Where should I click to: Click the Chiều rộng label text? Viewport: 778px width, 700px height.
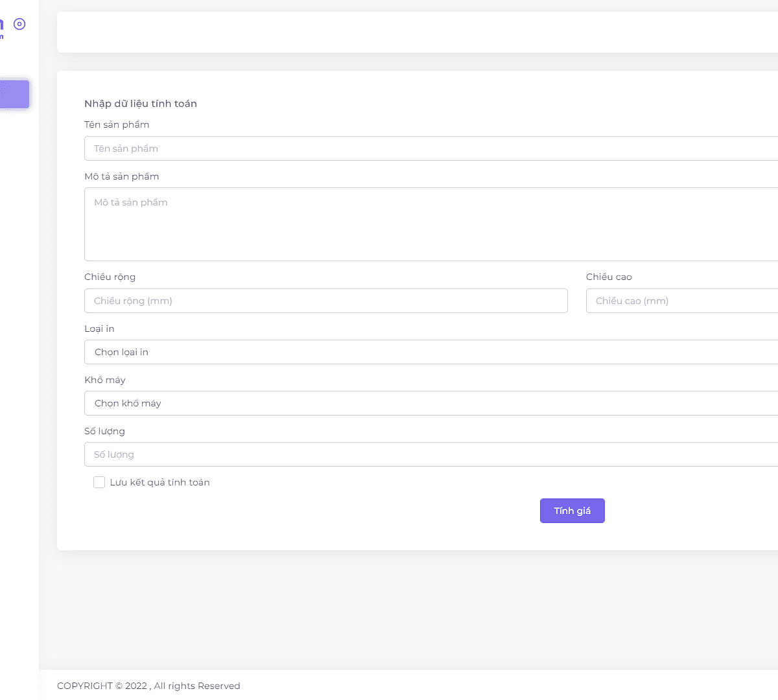[x=110, y=277]
